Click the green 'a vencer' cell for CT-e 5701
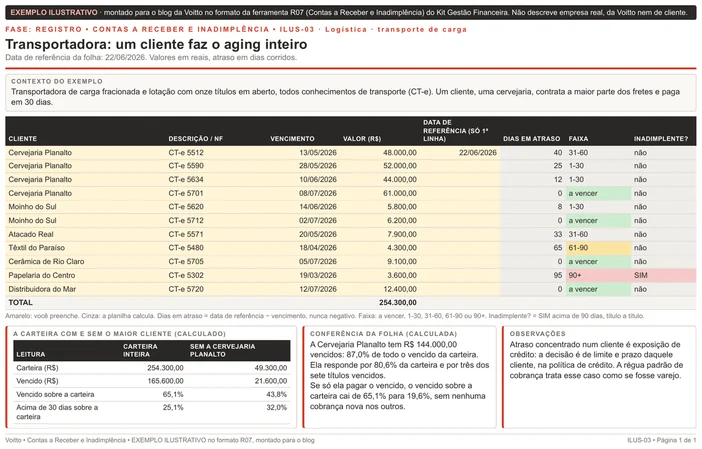The width and height of the screenshot is (702, 449). click(599, 193)
